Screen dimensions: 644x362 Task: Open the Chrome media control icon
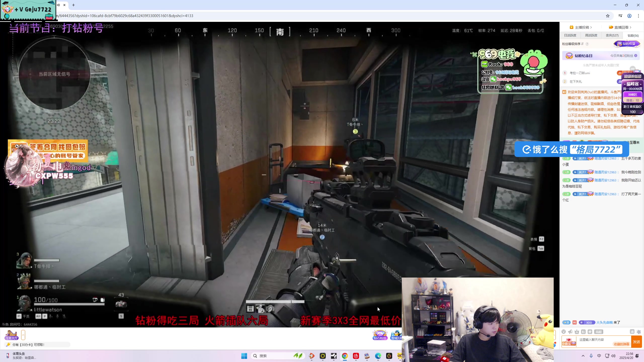point(620,16)
